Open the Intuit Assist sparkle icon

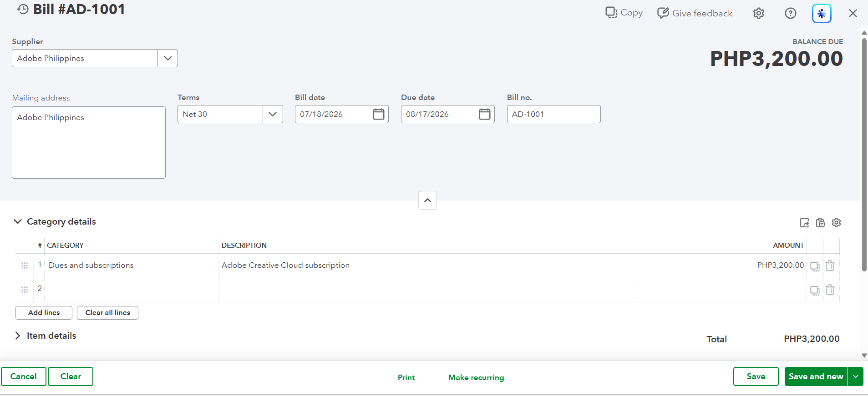pos(822,13)
